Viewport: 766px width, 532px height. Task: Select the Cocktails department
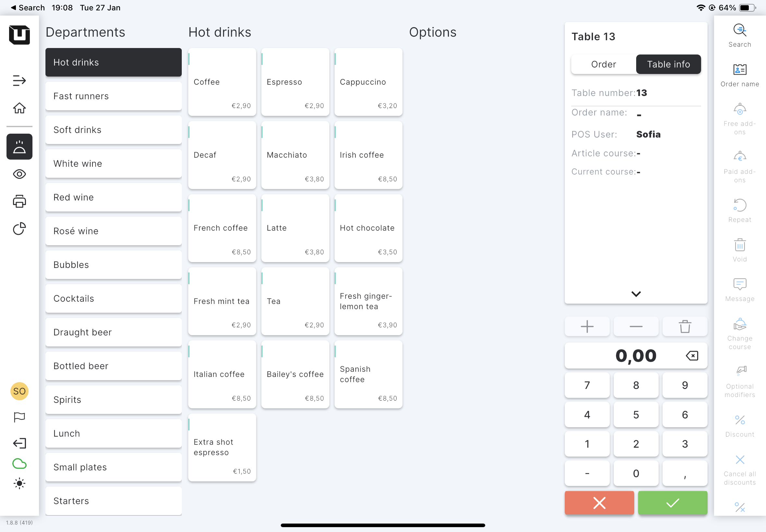pos(113,298)
